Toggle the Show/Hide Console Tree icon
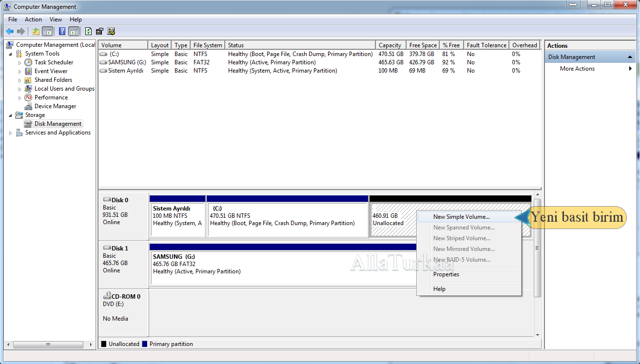The width and height of the screenshot is (640, 364). [x=48, y=31]
